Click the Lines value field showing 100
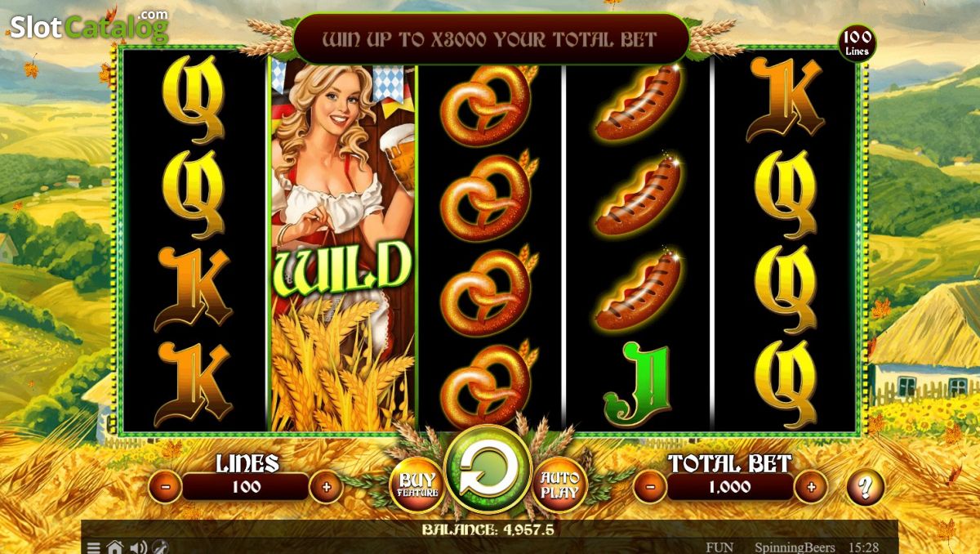Viewport: 980px width, 554px height. [x=246, y=487]
